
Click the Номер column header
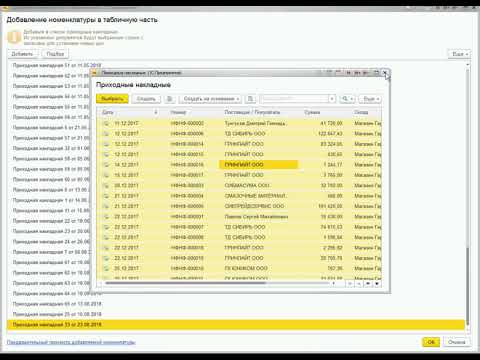click(178, 112)
